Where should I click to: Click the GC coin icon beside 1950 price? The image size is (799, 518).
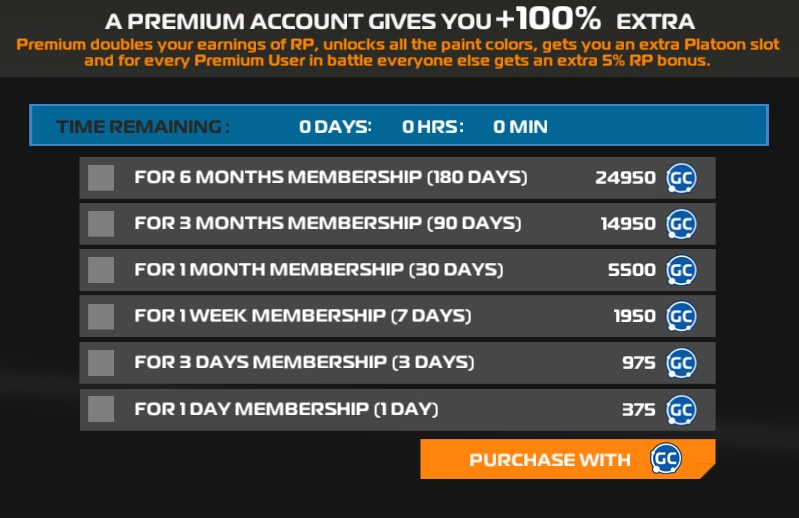[x=681, y=316]
